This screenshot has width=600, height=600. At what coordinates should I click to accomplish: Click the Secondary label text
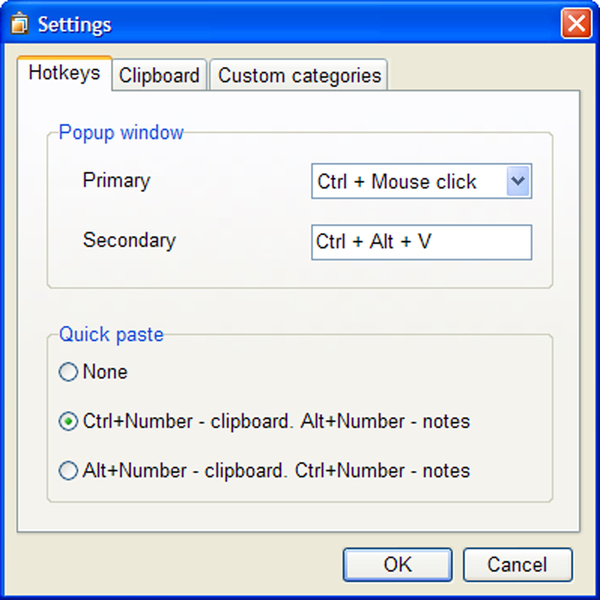tap(129, 240)
